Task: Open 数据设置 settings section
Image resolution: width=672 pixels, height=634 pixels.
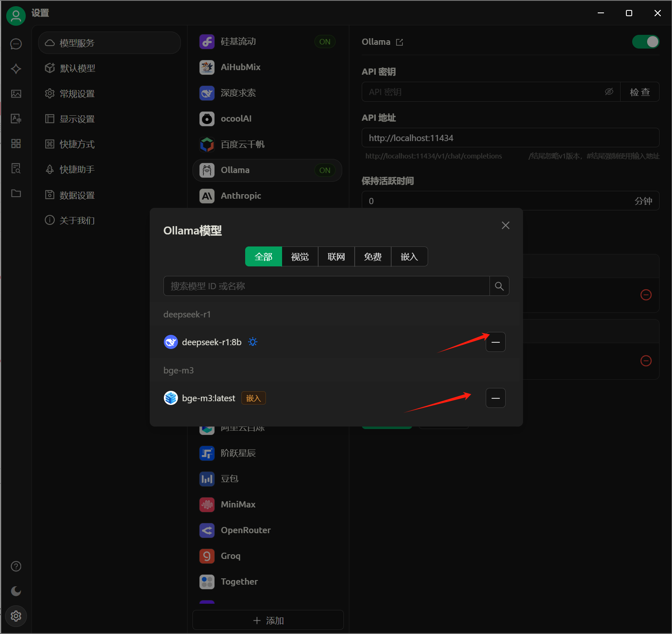Action: click(110, 195)
